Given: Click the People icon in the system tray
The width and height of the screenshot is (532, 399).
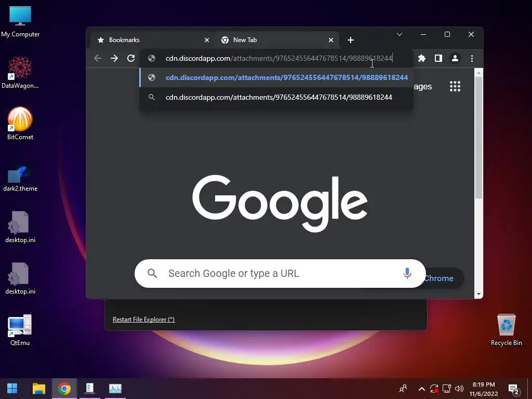Looking at the screenshot, I should [x=403, y=389].
